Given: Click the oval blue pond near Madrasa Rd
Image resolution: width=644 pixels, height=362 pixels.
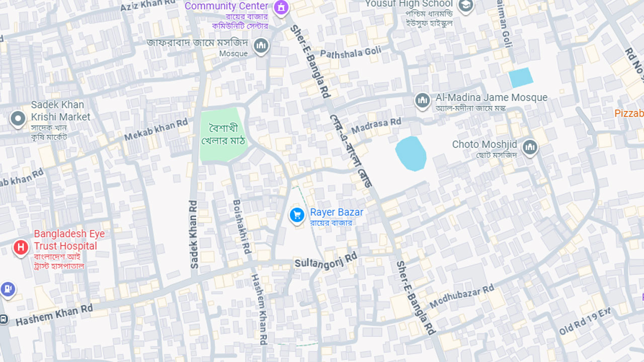Looking at the screenshot, I should (411, 153).
